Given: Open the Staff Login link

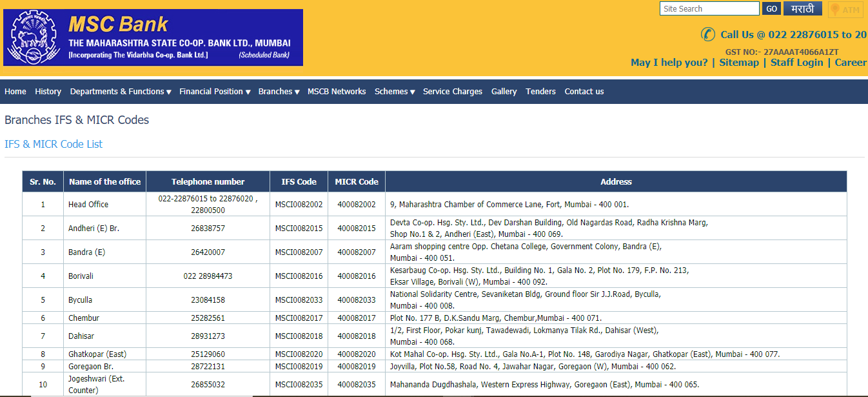Looking at the screenshot, I should [796, 63].
